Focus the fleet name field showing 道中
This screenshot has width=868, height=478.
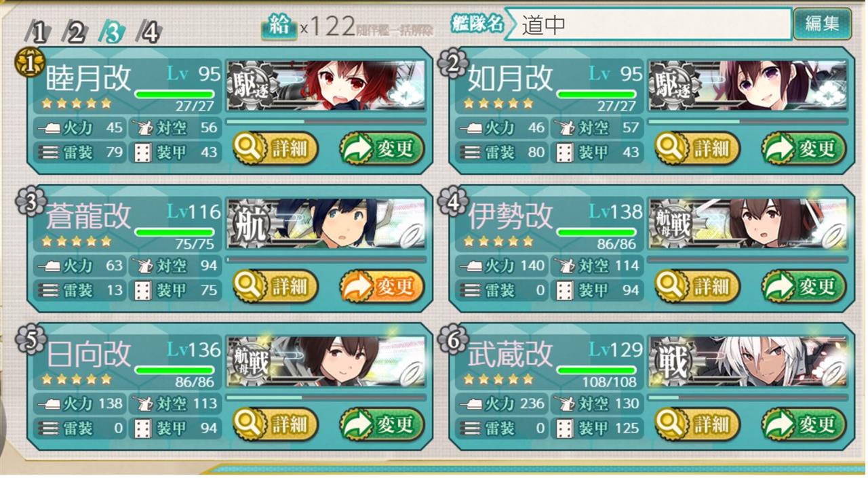click(648, 24)
